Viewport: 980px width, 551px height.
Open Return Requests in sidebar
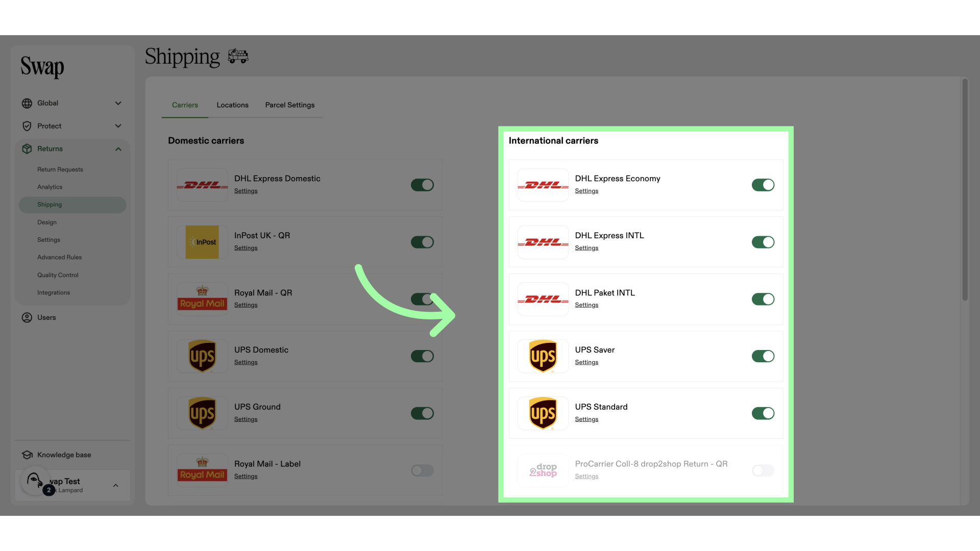60,169
